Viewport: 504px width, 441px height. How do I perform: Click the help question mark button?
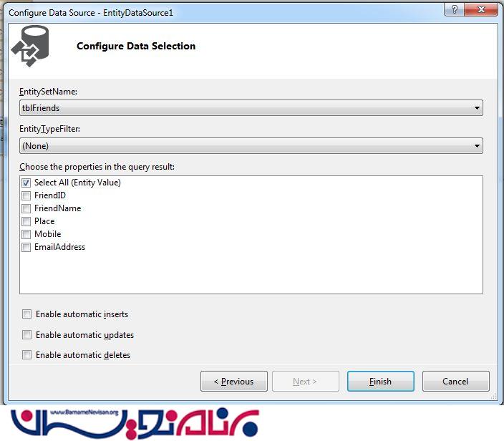click(x=452, y=11)
